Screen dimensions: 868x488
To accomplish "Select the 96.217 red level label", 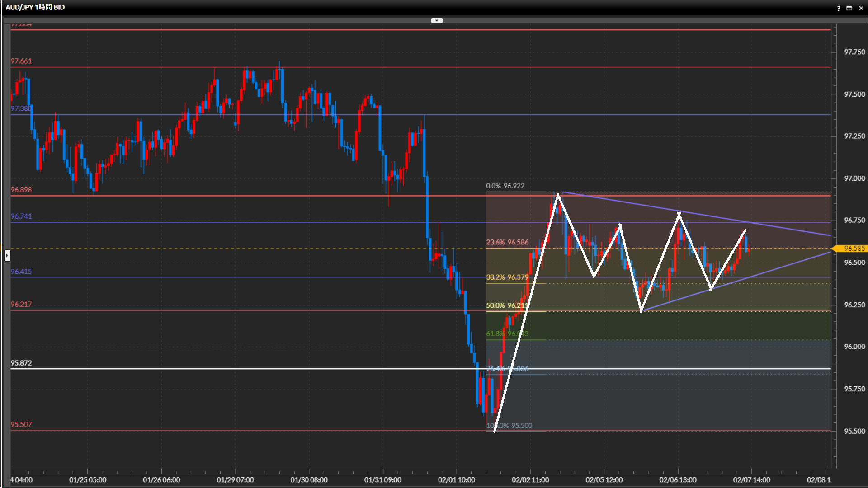I will 21,305.
